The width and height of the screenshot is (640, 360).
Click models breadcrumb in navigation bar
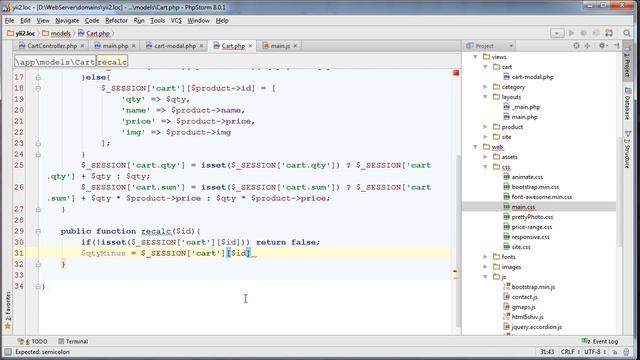click(56, 33)
